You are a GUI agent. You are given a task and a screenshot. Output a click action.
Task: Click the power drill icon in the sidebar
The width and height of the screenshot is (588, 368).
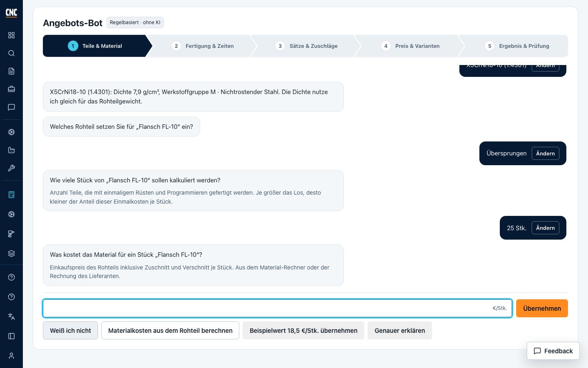point(11,234)
